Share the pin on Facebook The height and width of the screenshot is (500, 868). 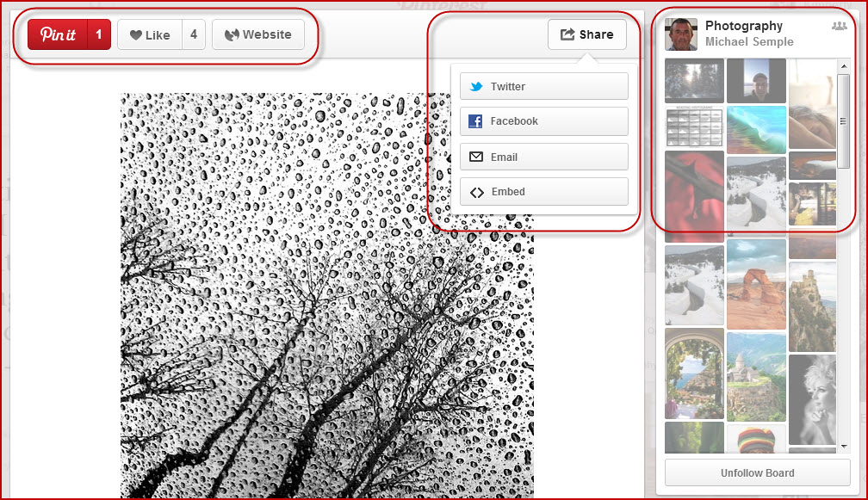point(543,121)
